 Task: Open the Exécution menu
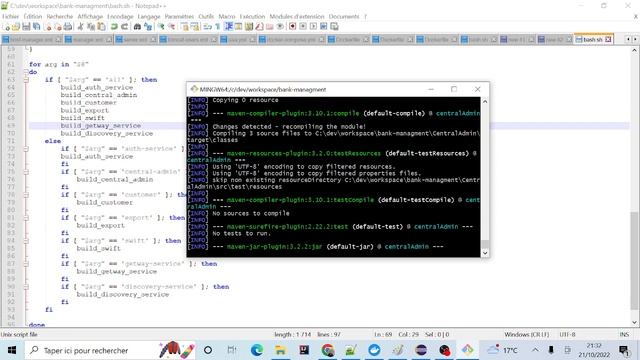252,16
